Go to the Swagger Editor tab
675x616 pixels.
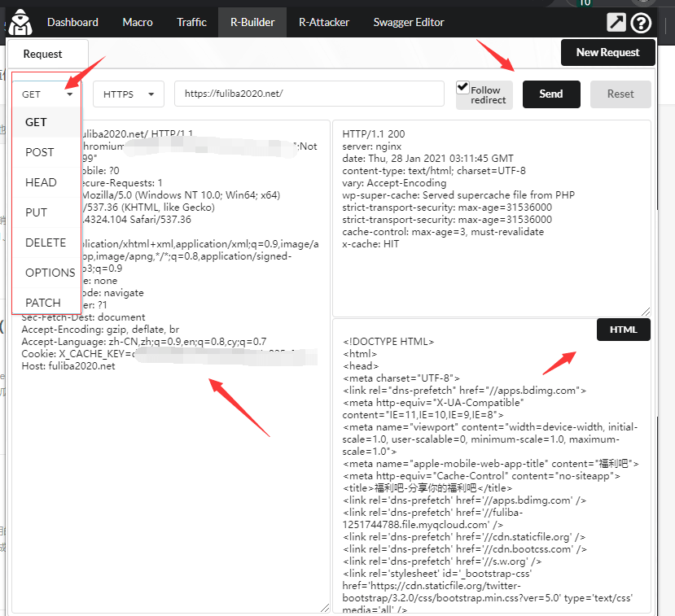pyautogui.click(x=408, y=22)
